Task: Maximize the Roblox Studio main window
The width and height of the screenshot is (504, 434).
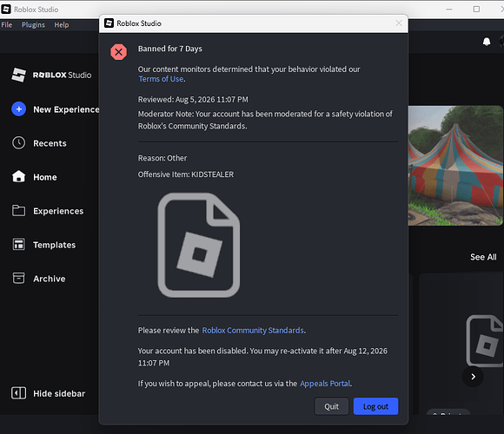Action: (476, 10)
